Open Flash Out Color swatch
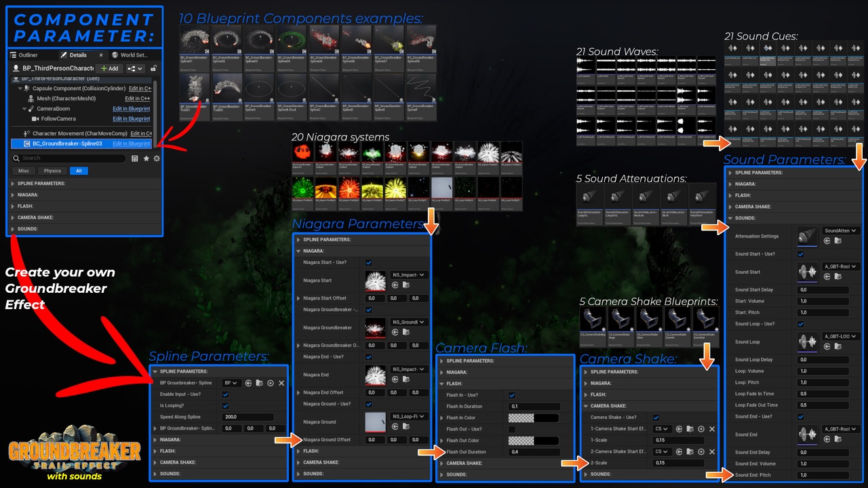This screenshot has width=868, height=488. click(x=534, y=441)
